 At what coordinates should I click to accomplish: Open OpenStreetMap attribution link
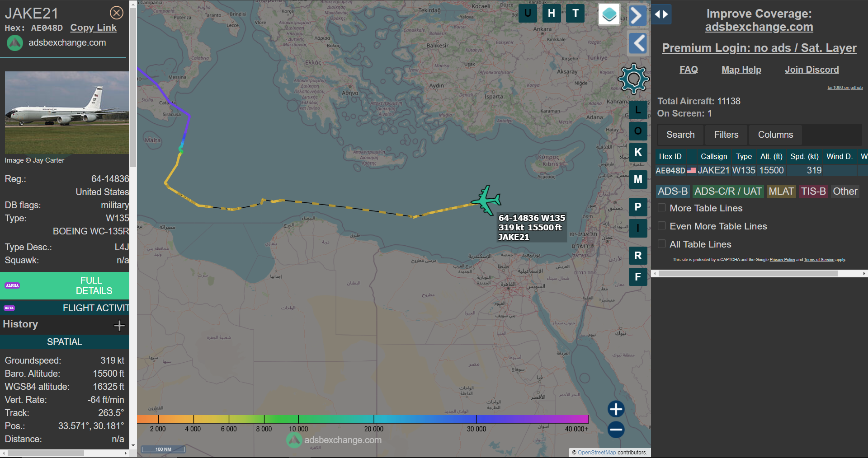[x=597, y=453]
